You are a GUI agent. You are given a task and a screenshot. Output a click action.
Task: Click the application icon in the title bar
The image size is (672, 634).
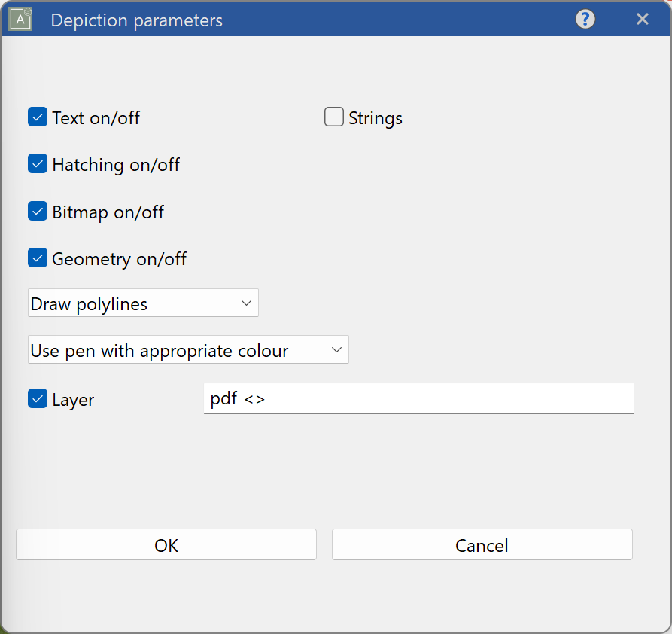[19, 19]
